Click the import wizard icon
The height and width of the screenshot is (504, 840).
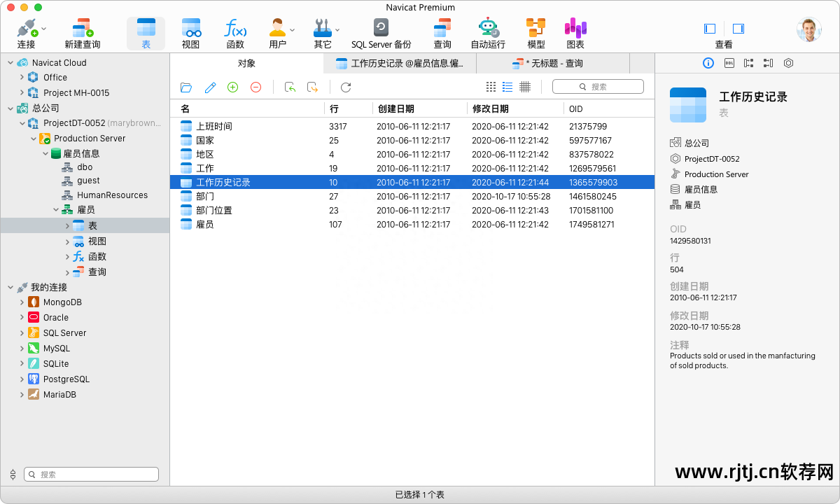(290, 87)
